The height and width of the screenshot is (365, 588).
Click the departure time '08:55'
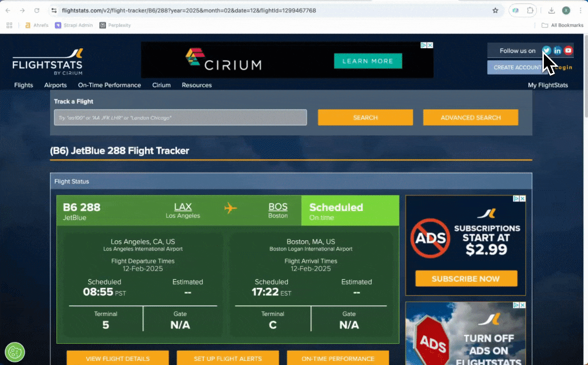(98, 292)
